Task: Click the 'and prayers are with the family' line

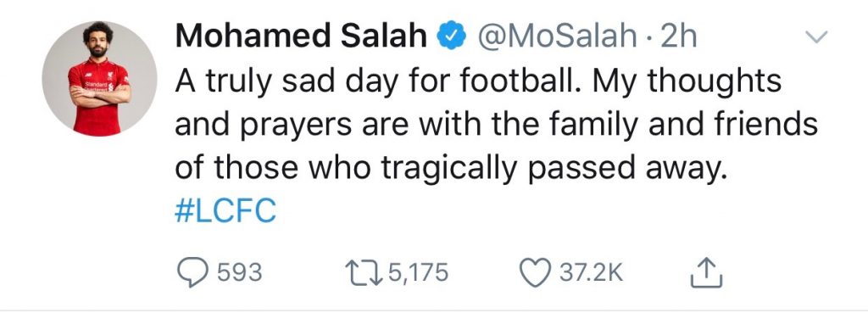Action: [x=497, y=126]
